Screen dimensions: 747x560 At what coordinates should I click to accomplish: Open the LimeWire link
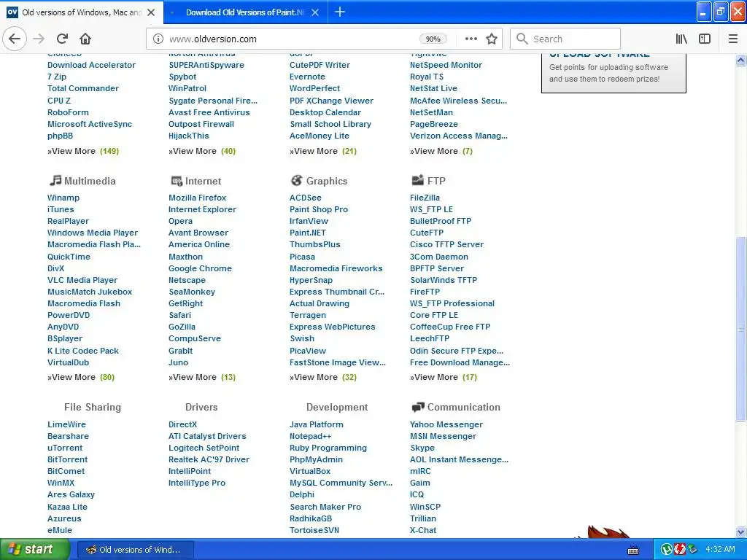click(x=66, y=424)
